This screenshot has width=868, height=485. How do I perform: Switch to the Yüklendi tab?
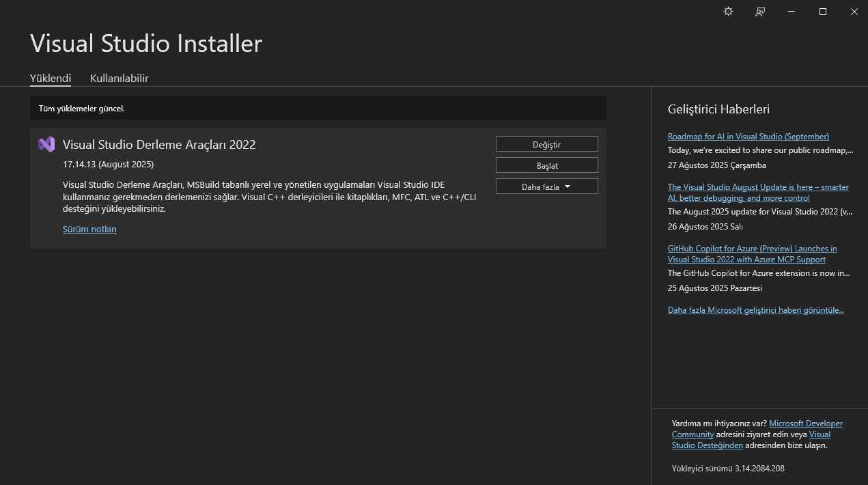click(x=51, y=78)
